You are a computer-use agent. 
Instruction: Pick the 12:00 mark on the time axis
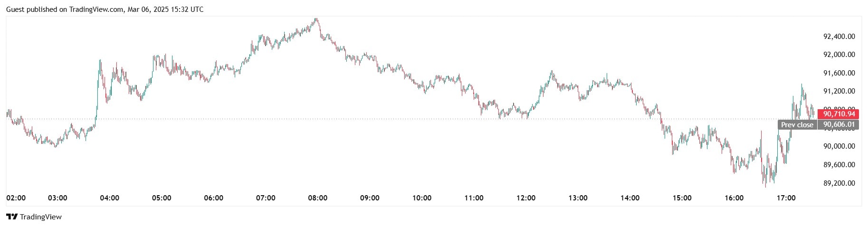[x=526, y=198]
